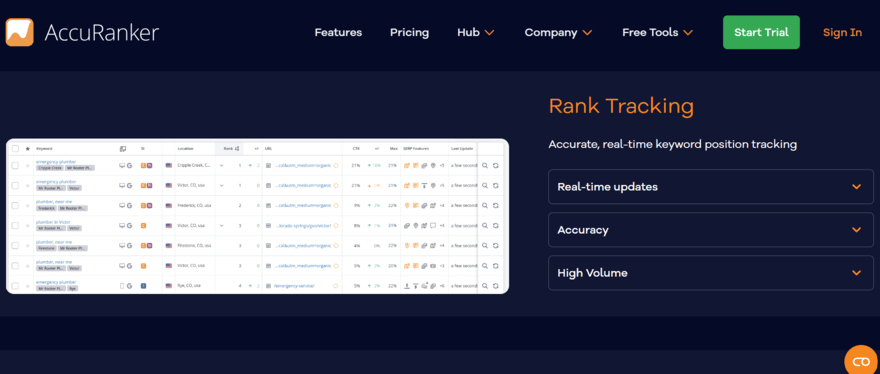The width and height of the screenshot is (880, 374).
Task: Click the search type column header icon
Action: tap(123, 149)
